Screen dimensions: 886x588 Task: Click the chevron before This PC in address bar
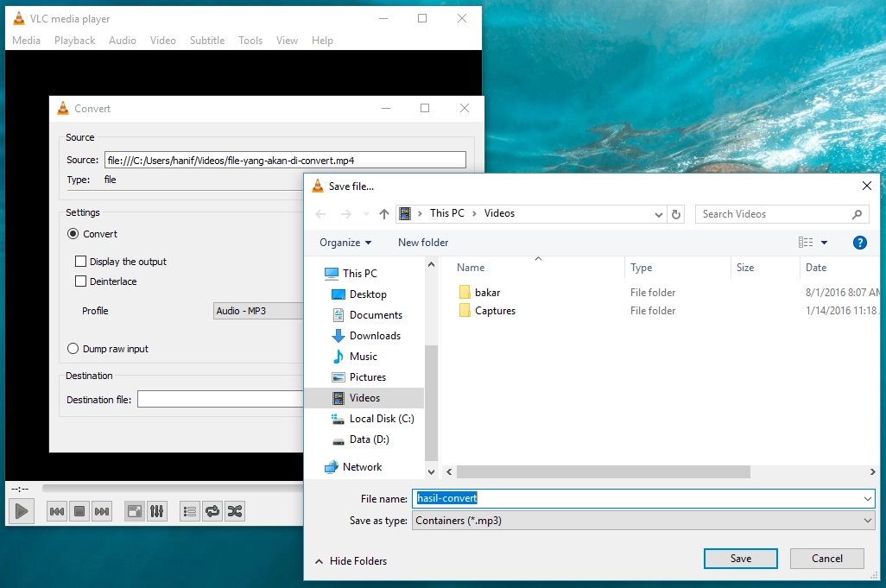[x=420, y=213]
